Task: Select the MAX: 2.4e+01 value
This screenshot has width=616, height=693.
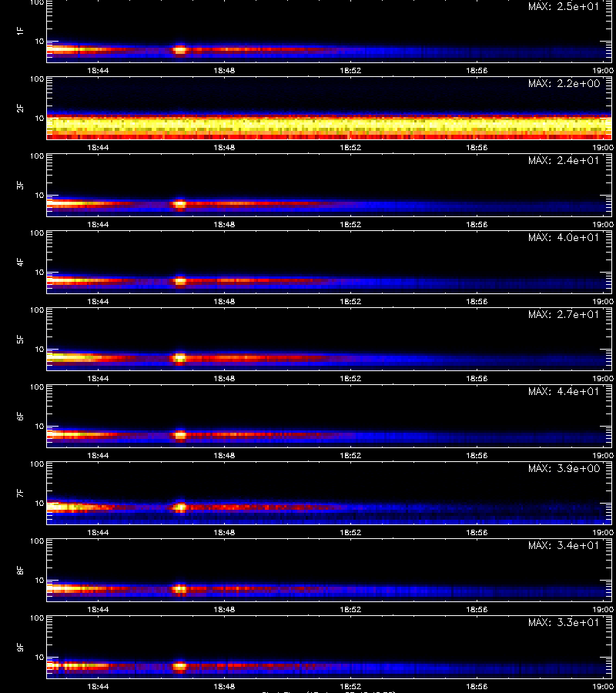Action: pos(564,160)
